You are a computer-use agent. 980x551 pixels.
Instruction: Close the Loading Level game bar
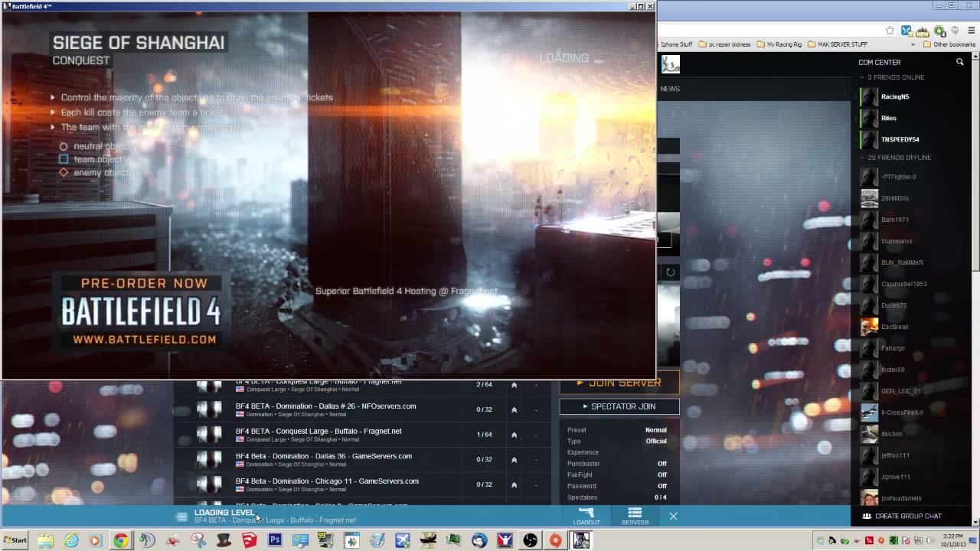point(673,517)
